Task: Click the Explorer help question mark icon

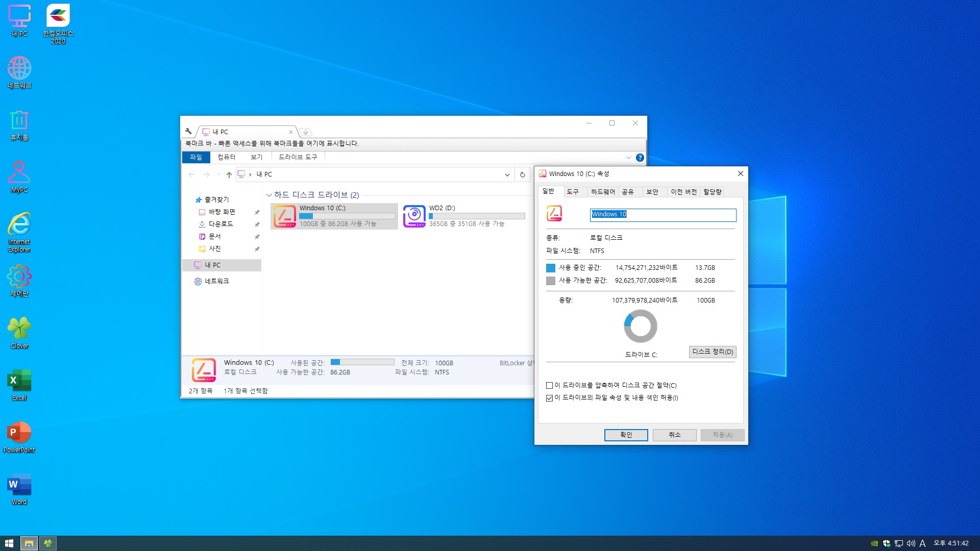Action: click(640, 158)
